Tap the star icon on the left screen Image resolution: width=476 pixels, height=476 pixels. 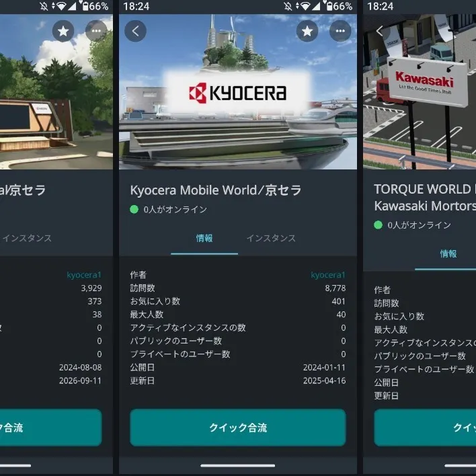click(x=63, y=31)
